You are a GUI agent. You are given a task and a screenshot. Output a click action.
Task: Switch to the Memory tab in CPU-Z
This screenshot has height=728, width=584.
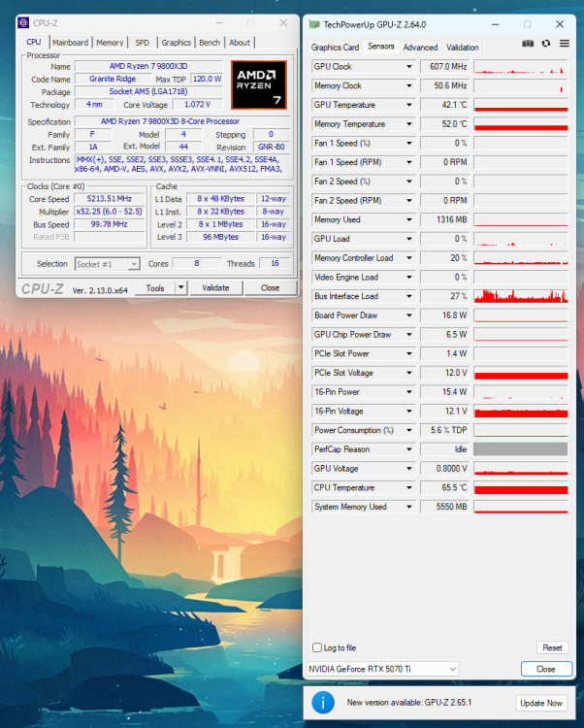pos(110,43)
